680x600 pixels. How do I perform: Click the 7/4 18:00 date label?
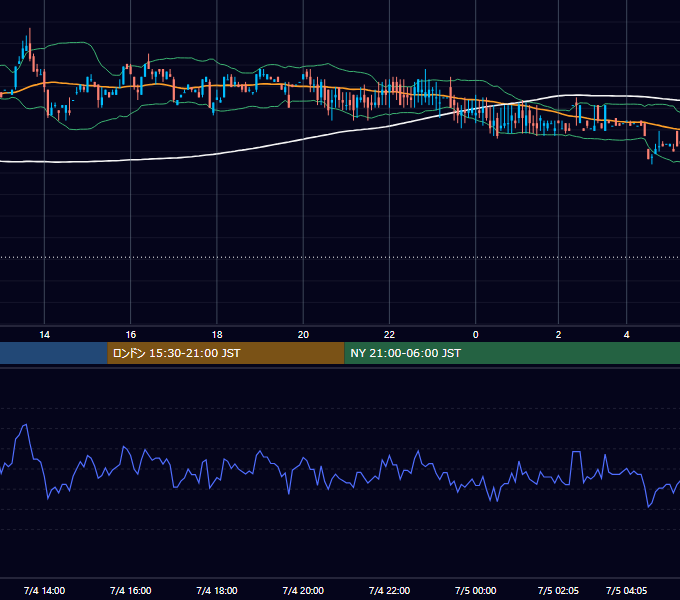point(217,590)
